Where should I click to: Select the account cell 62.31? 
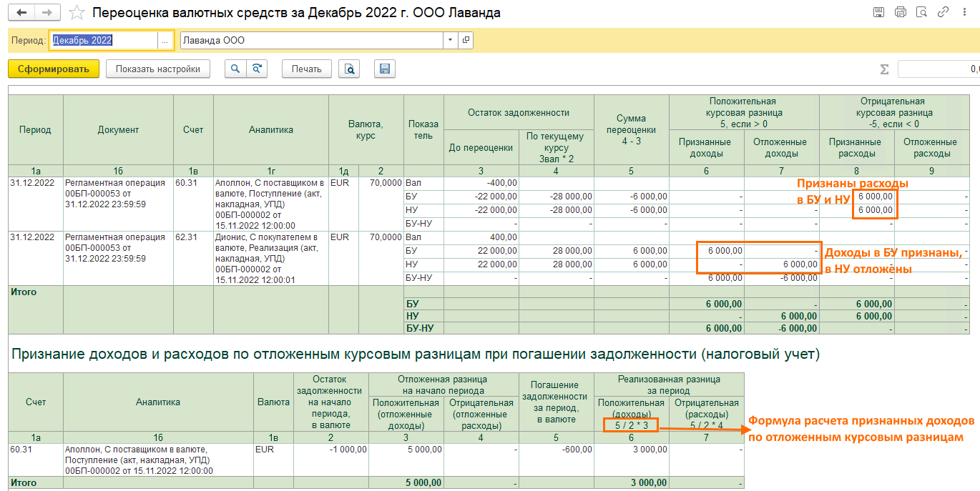193,258
